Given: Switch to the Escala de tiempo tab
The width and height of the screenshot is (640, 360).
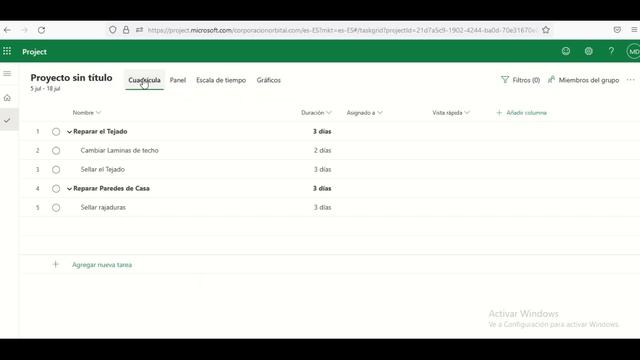Looking at the screenshot, I should (x=221, y=80).
